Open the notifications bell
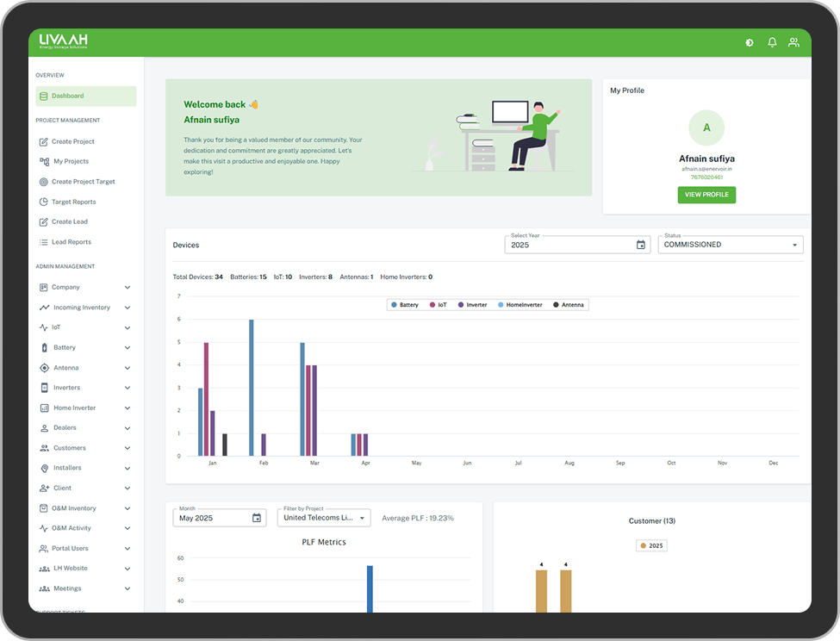Image resolution: width=840 pixels, height=641 pixels. [772, 42]
